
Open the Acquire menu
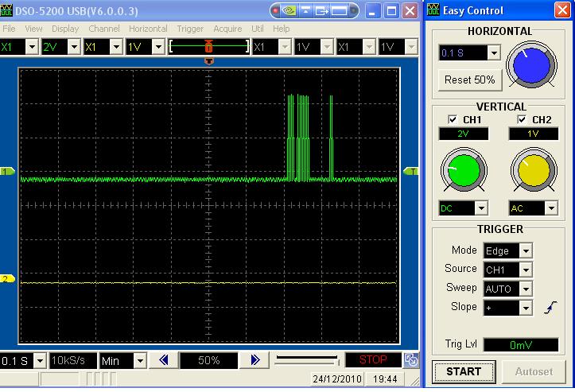(227, 29)
